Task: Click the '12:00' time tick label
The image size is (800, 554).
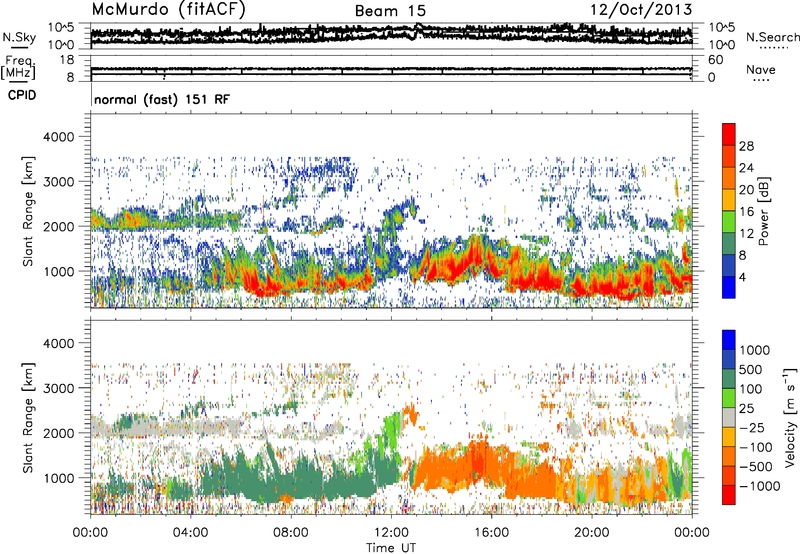Action: 391,533
